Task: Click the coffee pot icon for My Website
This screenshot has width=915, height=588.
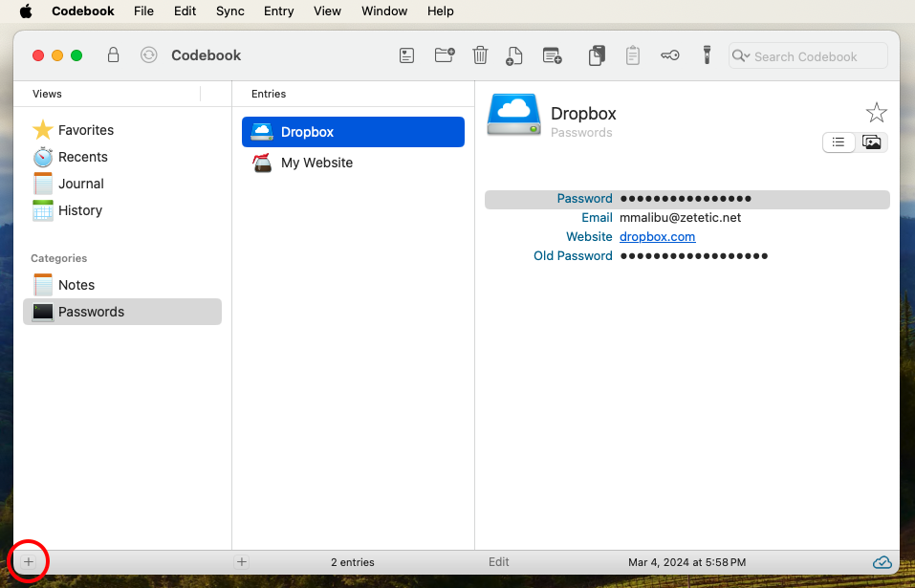Action: click(x=262, y=163)
